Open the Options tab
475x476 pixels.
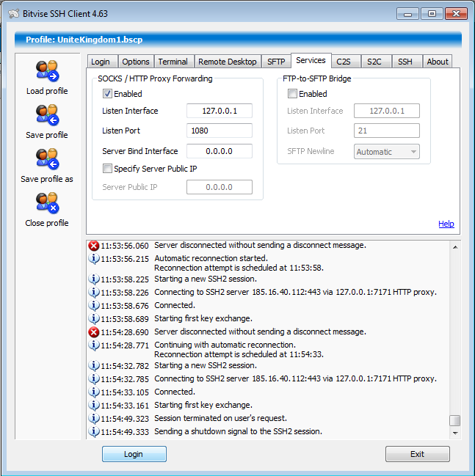click(x=136, y=62)
